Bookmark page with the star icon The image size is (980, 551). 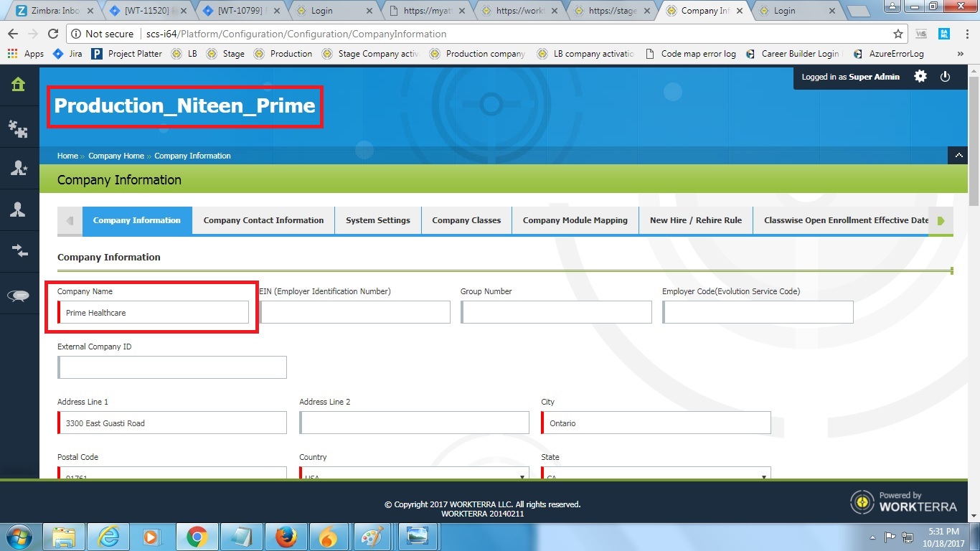897,34
